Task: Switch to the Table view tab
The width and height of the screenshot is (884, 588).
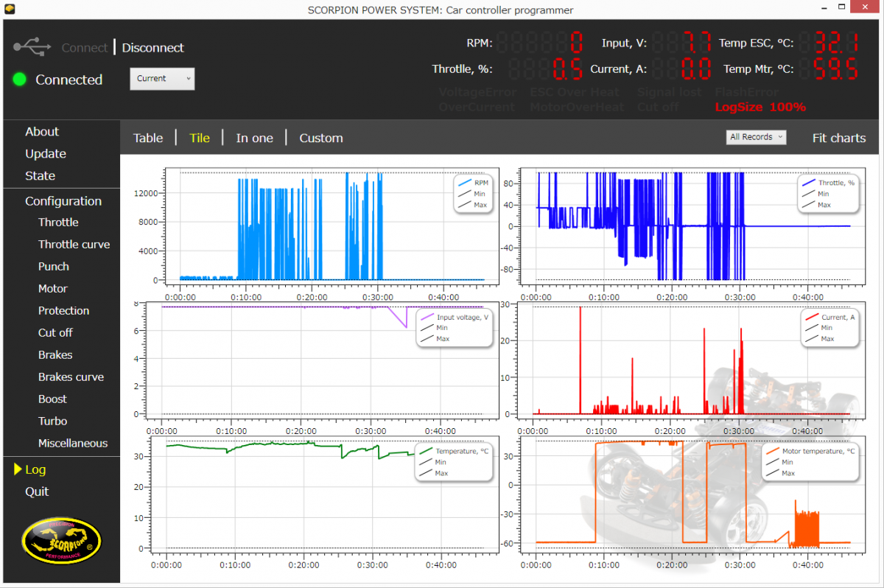Action: point(148,138)
